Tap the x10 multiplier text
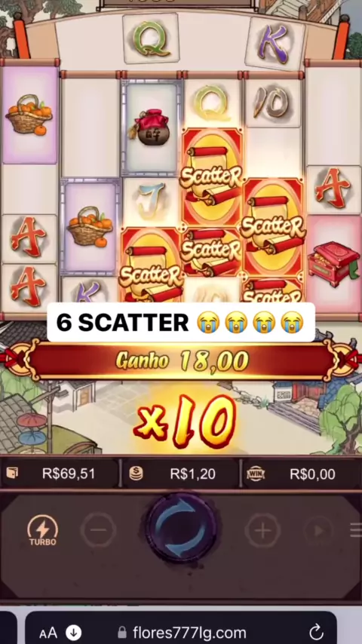Image resolution: width=362 pixels, height=644 pixels. click(185, 421)
